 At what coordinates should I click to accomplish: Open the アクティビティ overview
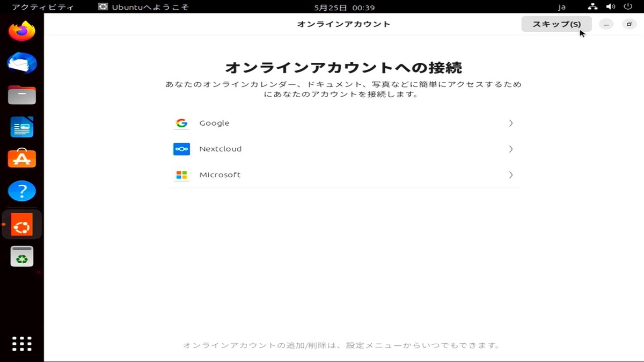(x=42, y=8)
